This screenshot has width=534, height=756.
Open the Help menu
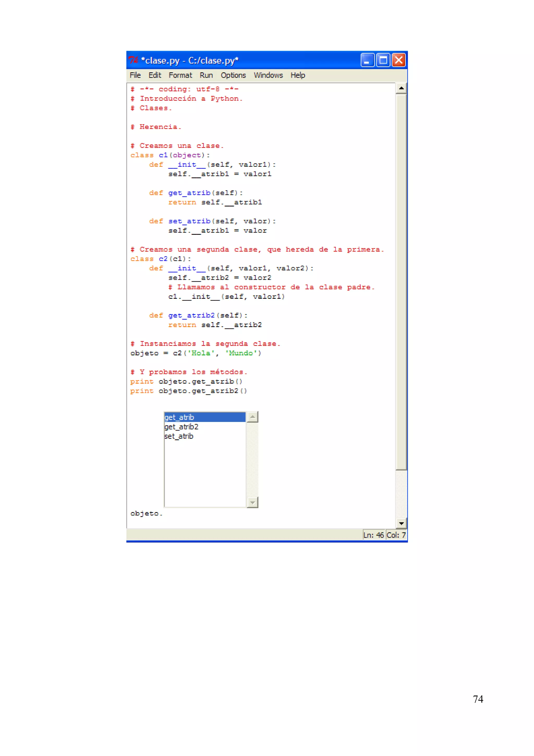[298, 75]
